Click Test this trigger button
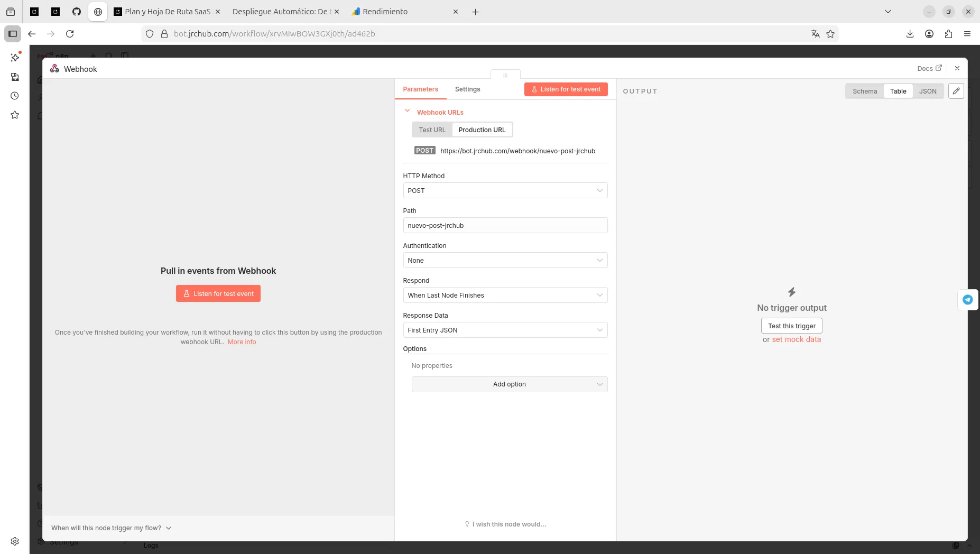The height and width of the screenshot is (554, 980). pyautogui.click(x=791, y=326)
